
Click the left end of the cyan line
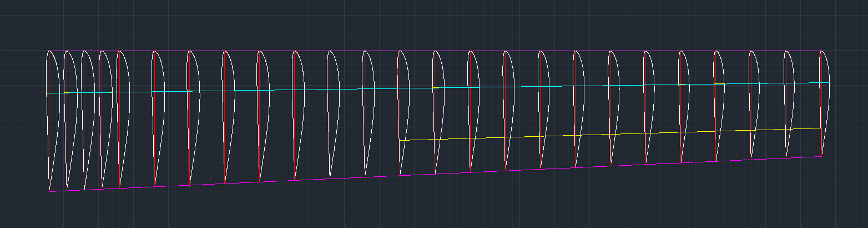click(x=47, y=93)
